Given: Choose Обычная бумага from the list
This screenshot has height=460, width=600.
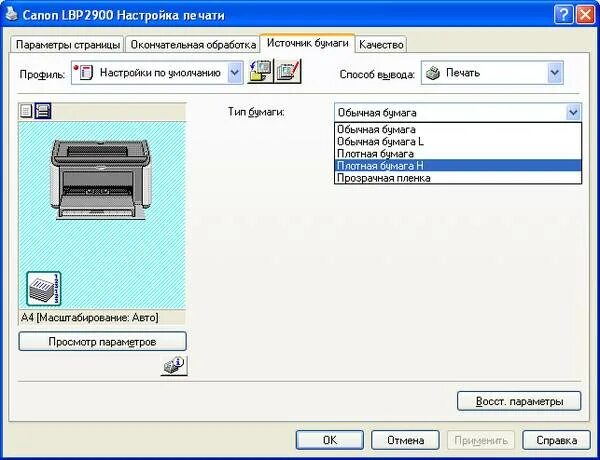Looking at the screenshot, I should coord(458,129).
